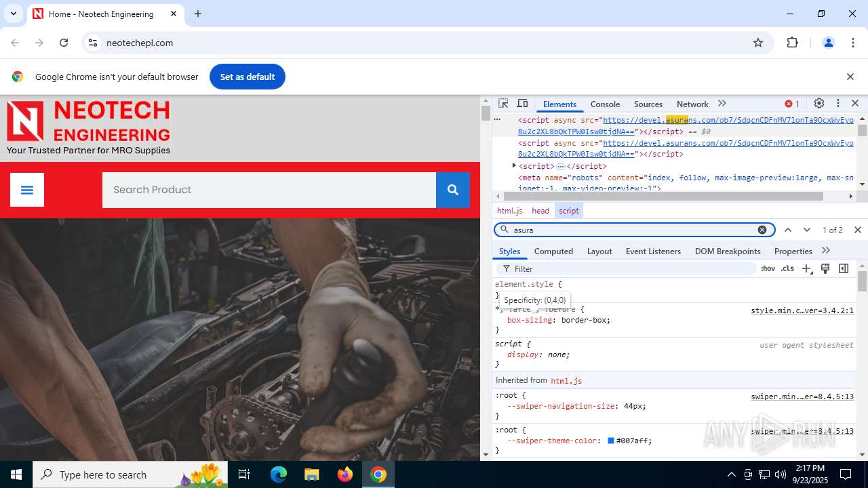Click the html.js link after 'Inherited from'
This screenshot has height=488, width=868.
tap(566, 381)
